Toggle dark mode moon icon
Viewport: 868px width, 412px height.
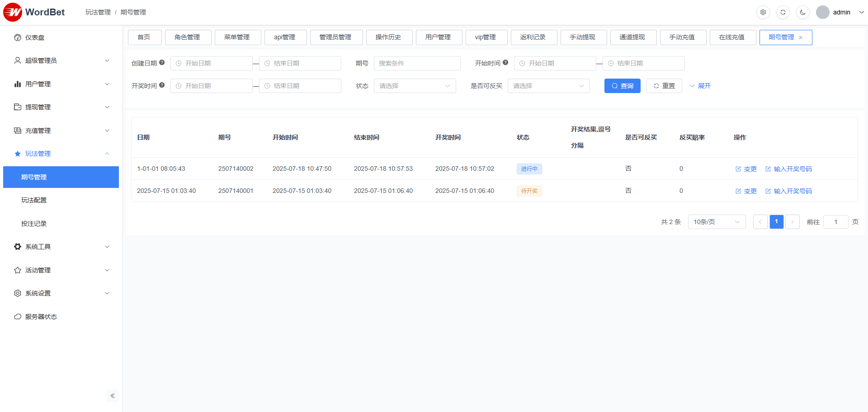803,12
